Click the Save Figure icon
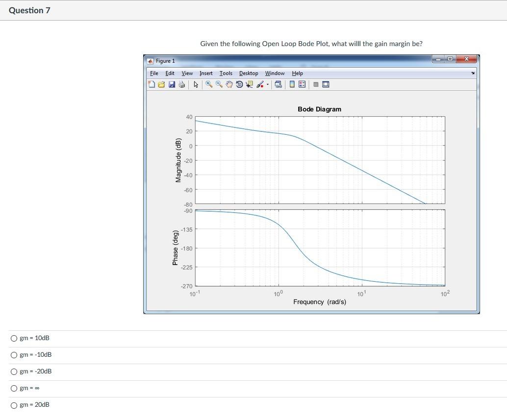This screenshot has width=507, height=420. [172, 84]
